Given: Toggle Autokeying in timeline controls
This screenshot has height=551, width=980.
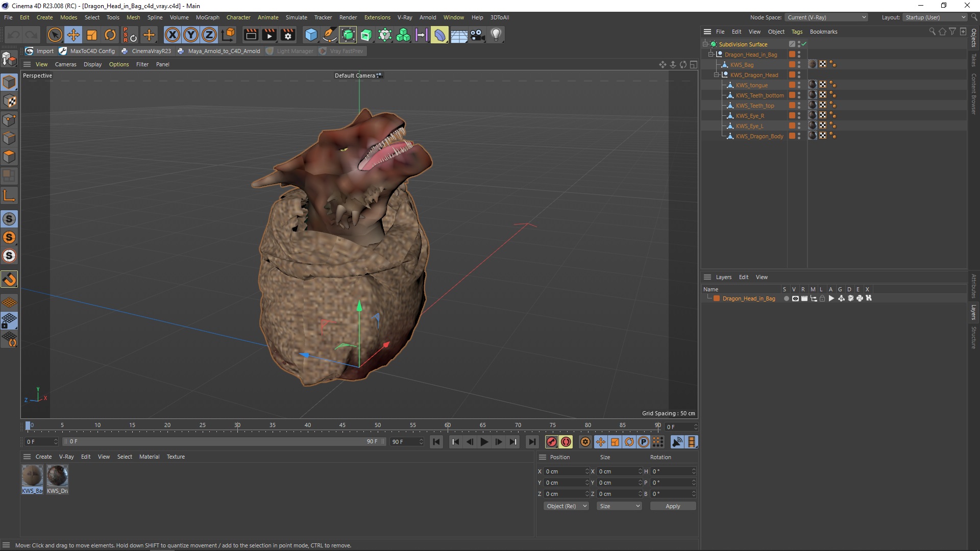Looking at the screenshot, I should (x=566, y=442).
